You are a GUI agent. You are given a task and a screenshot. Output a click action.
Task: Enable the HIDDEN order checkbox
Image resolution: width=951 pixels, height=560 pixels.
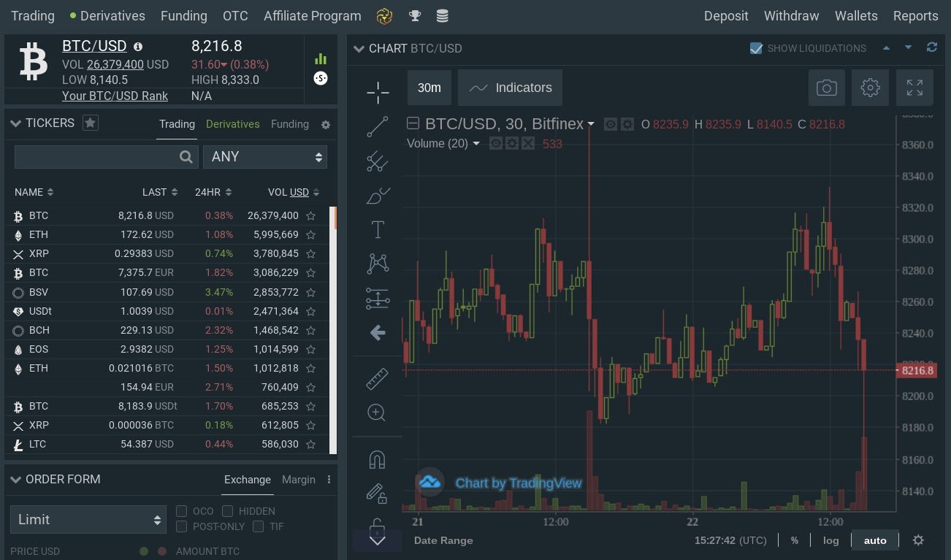(x=228, y=511)
